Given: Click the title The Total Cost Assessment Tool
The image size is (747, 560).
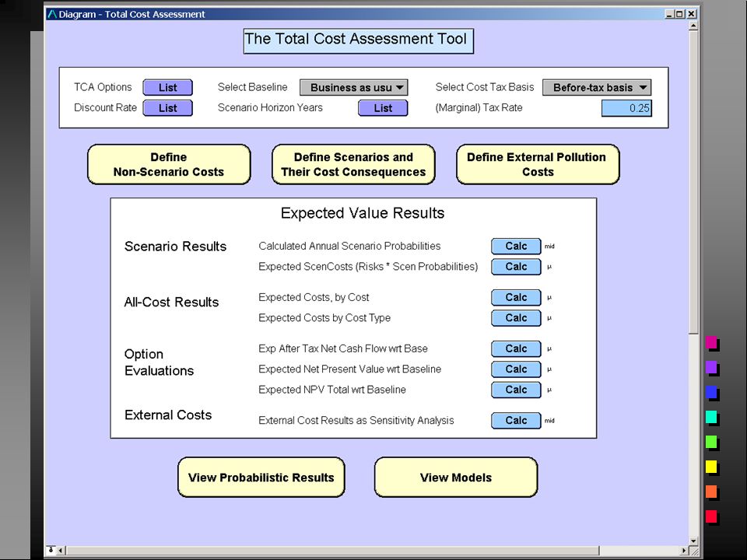Looking at the screenshot, I should point(358,40).
